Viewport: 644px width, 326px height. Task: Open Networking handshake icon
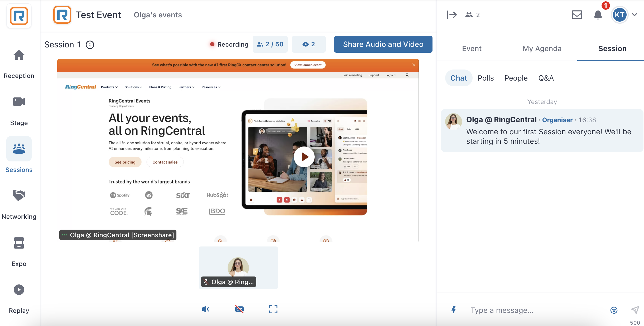coord(19,195)
